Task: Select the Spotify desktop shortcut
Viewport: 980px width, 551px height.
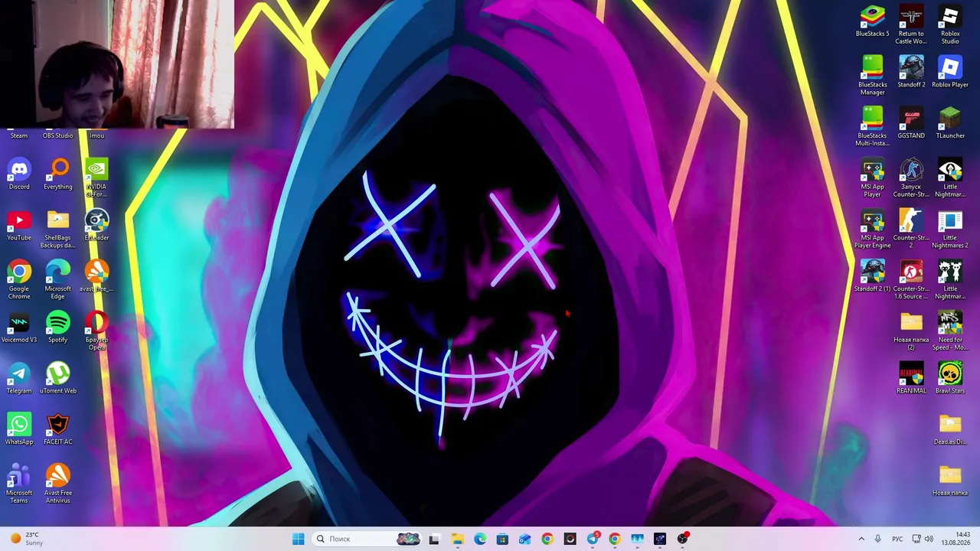Action: click(58, 328)
